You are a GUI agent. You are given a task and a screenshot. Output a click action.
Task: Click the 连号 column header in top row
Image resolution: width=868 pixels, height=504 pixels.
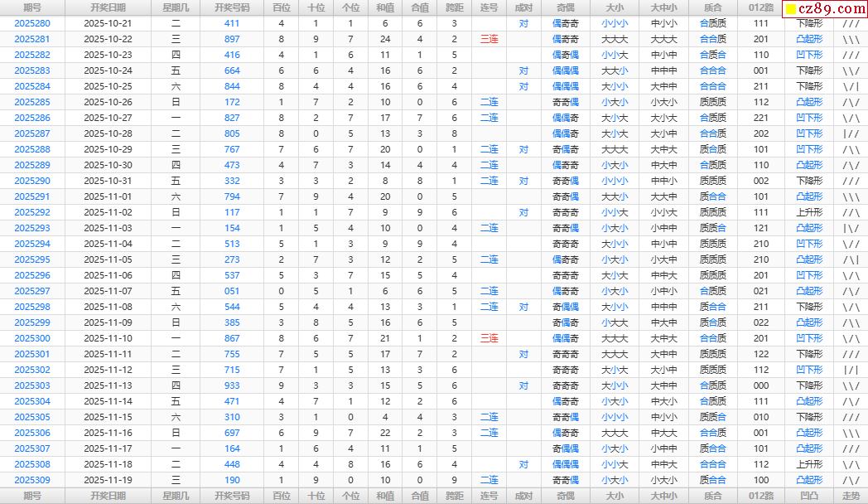[x=489, y=7]
